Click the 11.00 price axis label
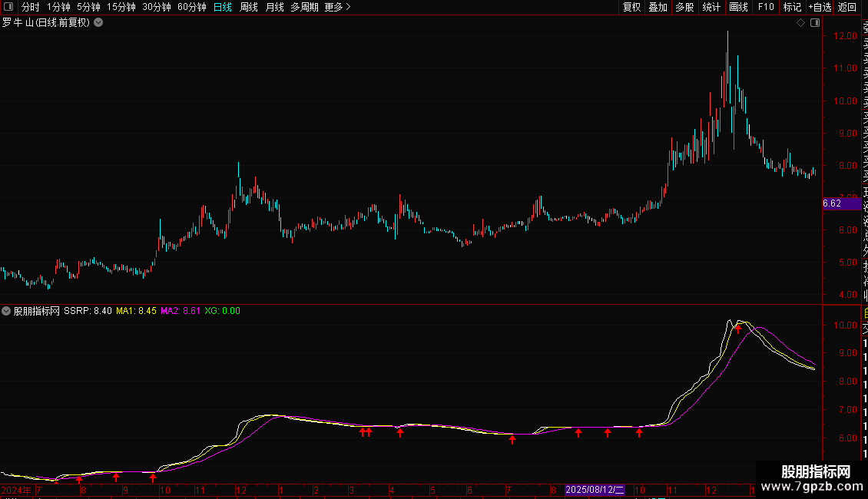This screenshot has width=868, height=499. point(845,68)
